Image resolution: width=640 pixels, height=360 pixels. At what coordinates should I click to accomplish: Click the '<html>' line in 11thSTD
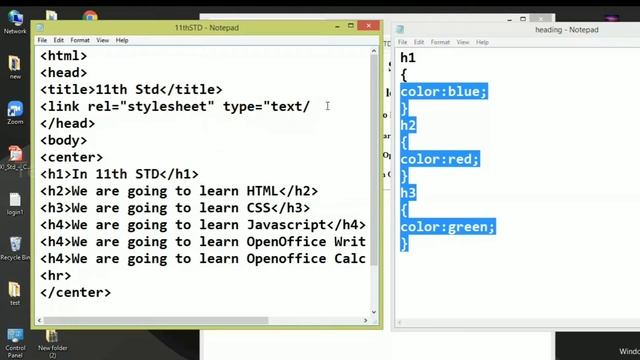[x=64, y=56]
